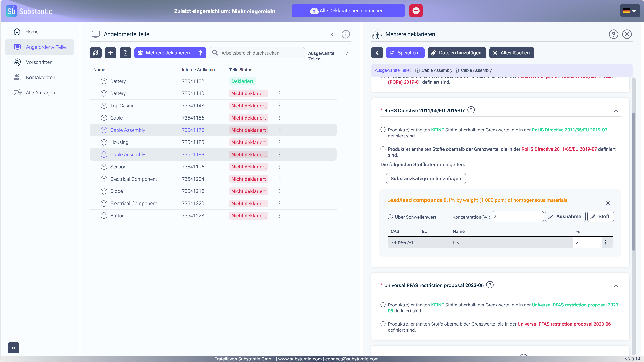Select PFAS contains KEINE Stoffe option

point(383,305)
